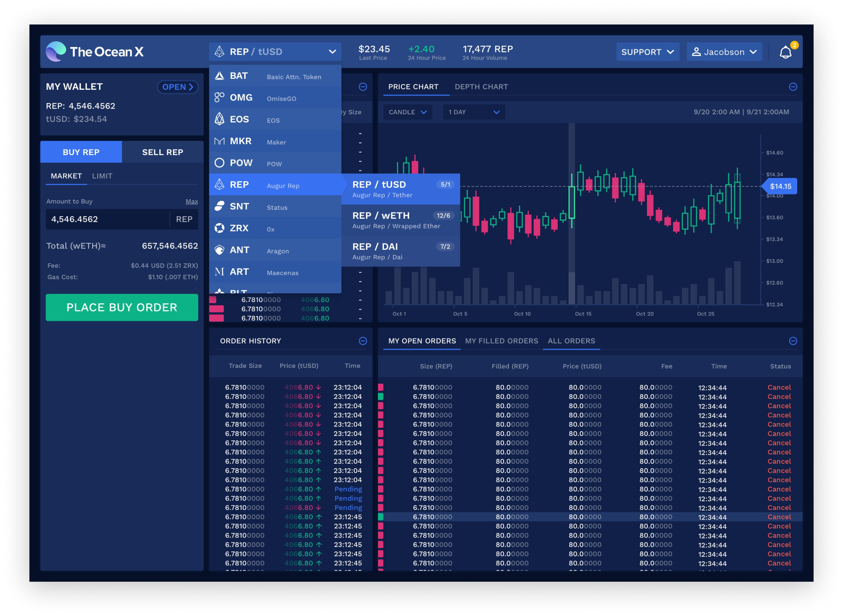The height and width of the screenshot is (616, 843).
Task: Collapse the Price Chart panel
Action: 793,87
